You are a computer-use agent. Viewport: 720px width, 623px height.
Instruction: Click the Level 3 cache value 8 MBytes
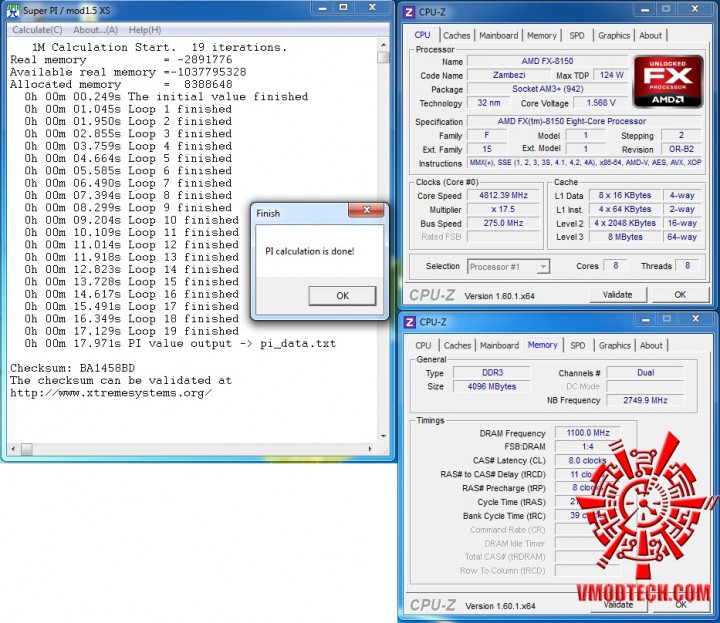coord(625,237)
